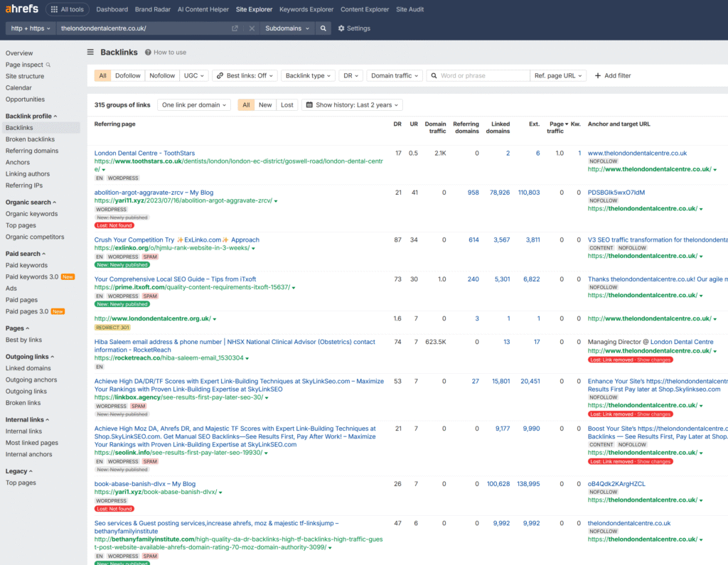Viewport: 728px width, 565px height.
Task: Open Referring domains in sidebar
Action: (x=32, y=151)
